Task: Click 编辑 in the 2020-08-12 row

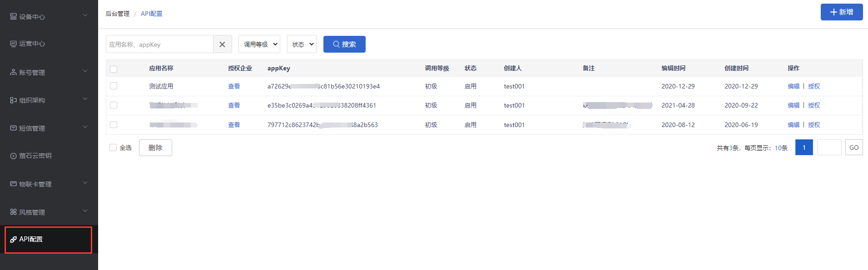Action: pos(794,125)
